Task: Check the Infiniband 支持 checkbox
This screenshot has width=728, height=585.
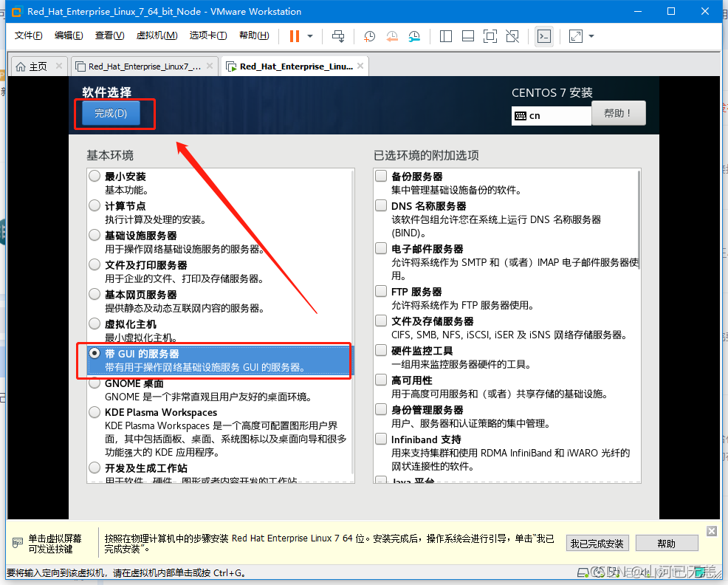Action: point(381,439)
